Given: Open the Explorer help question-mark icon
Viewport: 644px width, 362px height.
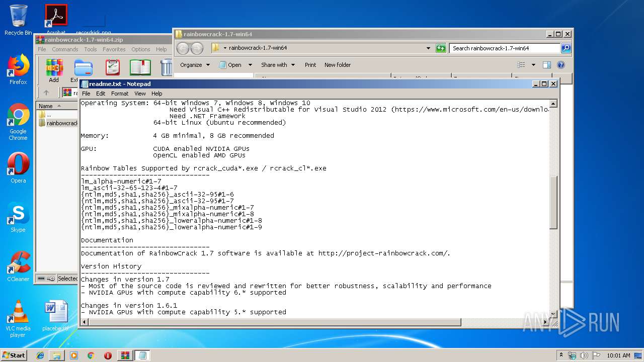Looking at the screenshot, I should (x=561, y=65).
